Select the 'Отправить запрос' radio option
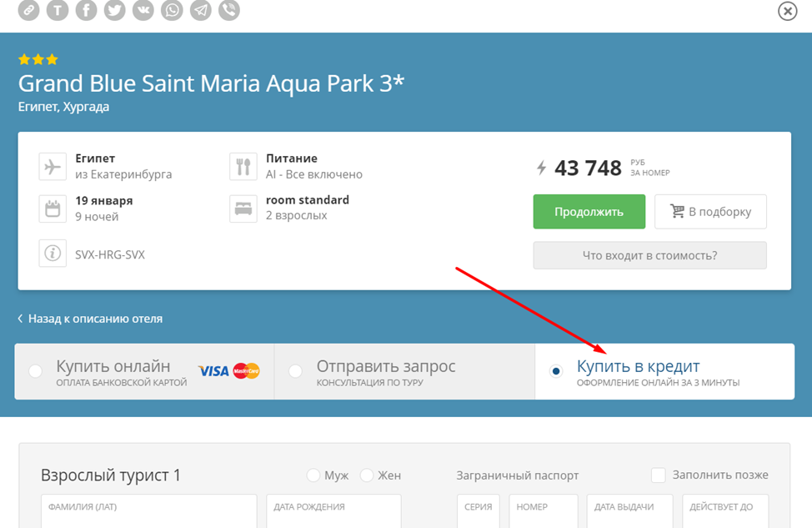 [295, 371]
